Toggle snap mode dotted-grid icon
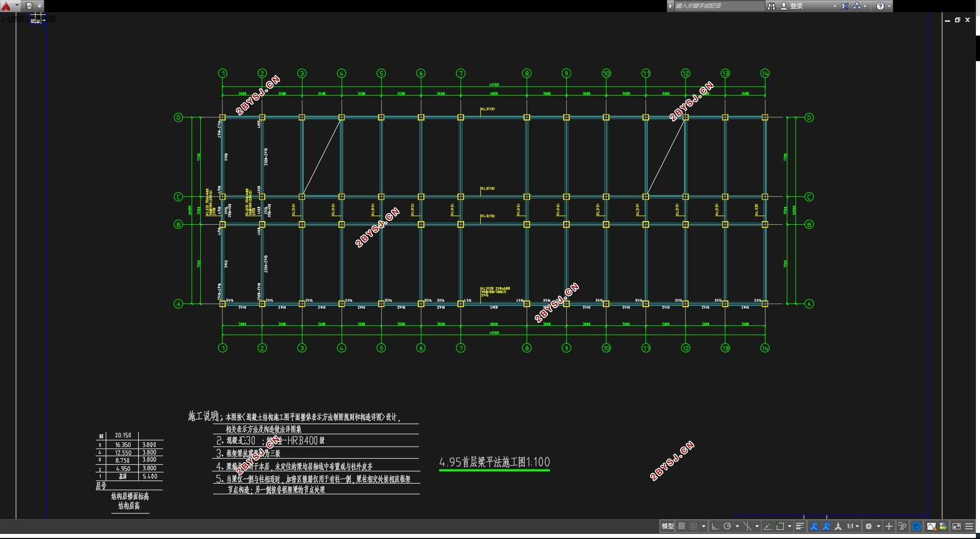The width and height of the screenshot is (980, 539). (694, 526)
